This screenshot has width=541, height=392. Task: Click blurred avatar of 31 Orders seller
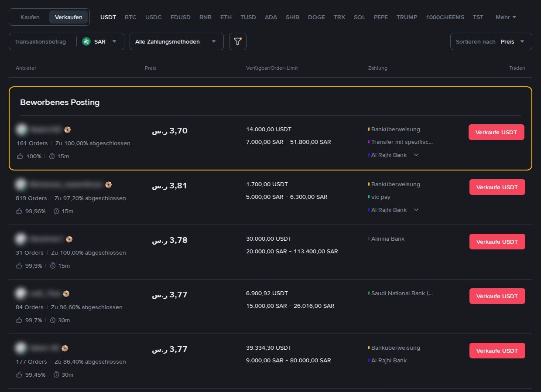click(x=21, y=239)
